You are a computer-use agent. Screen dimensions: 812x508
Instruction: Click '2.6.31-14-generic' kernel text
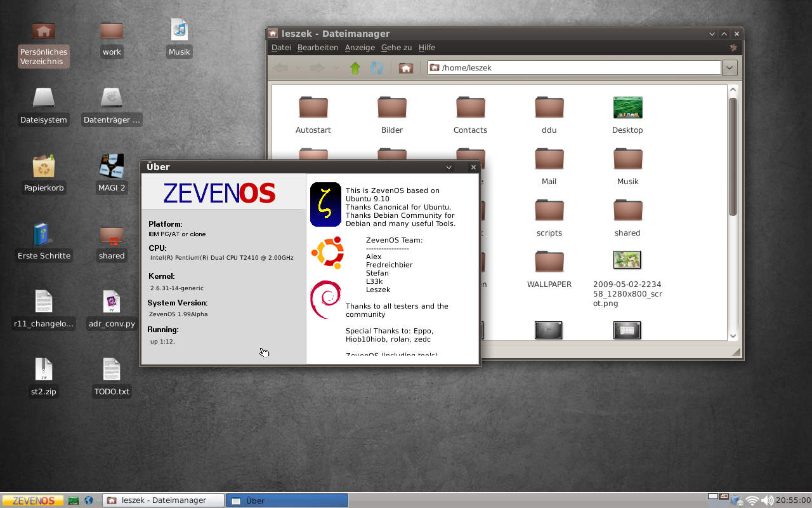click(178, 288)
